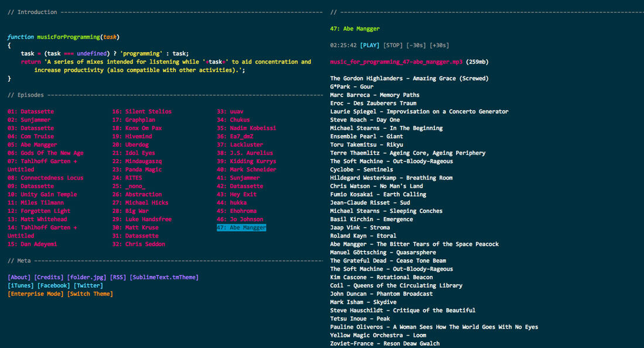The image size is (644, 348).
Task: Stop playback with the [STOP] control
Action: (x=393, y=45)
